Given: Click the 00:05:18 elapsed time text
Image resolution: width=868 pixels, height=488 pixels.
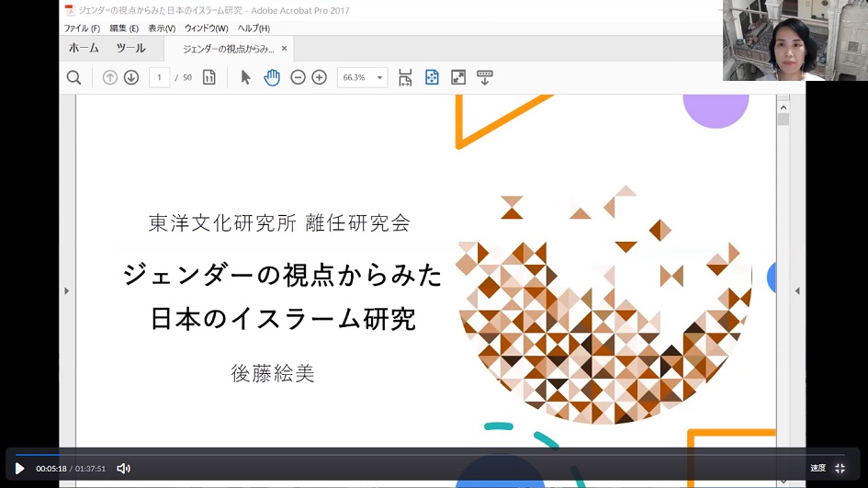Looking at the screenshot, I should [x=51, y=469].
